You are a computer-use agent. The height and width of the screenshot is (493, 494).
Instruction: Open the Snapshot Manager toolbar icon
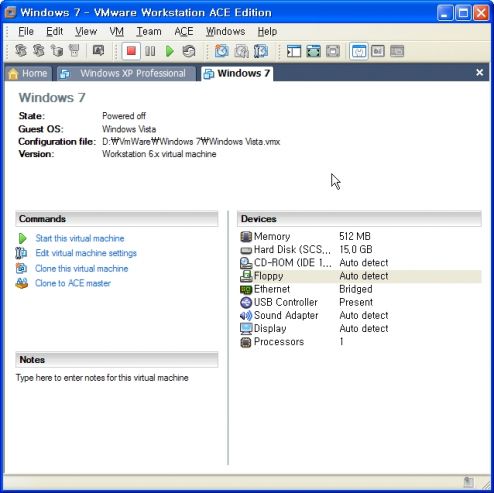261,51
